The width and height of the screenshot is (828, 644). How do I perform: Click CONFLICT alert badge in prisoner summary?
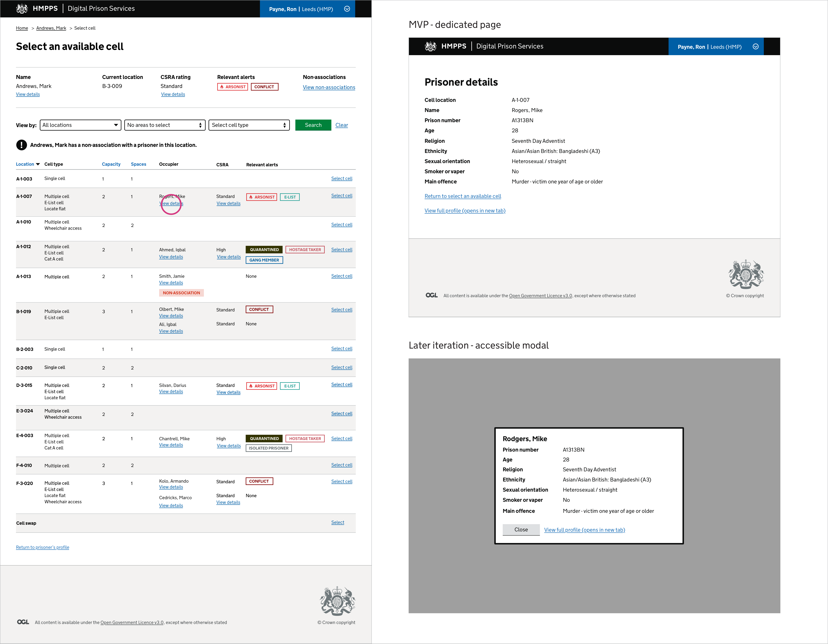click(x=264, y=87)
